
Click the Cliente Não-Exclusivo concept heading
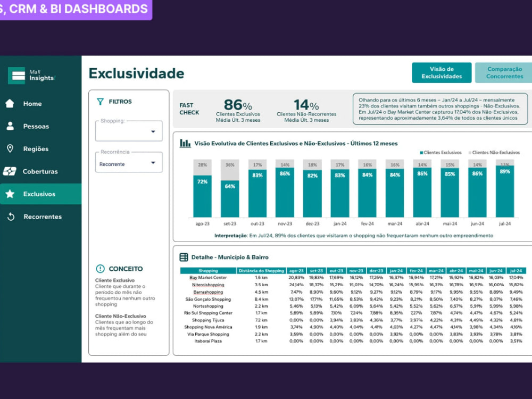[x=120, y=316]
